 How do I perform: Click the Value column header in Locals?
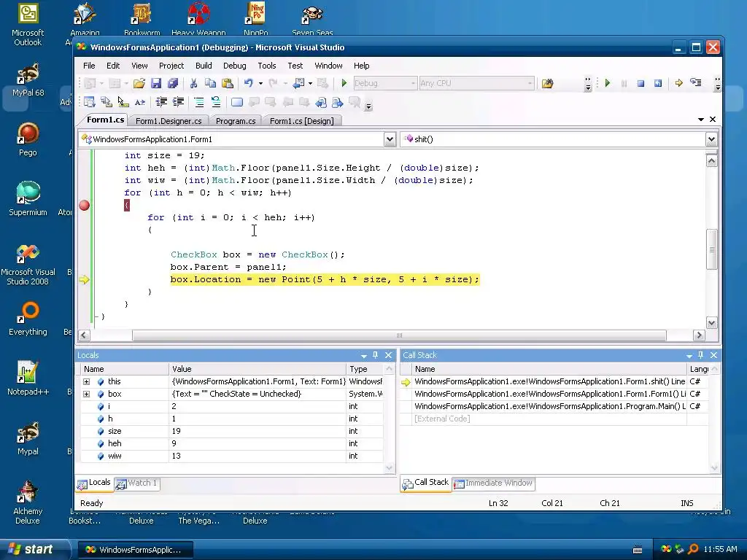[258, 369]
